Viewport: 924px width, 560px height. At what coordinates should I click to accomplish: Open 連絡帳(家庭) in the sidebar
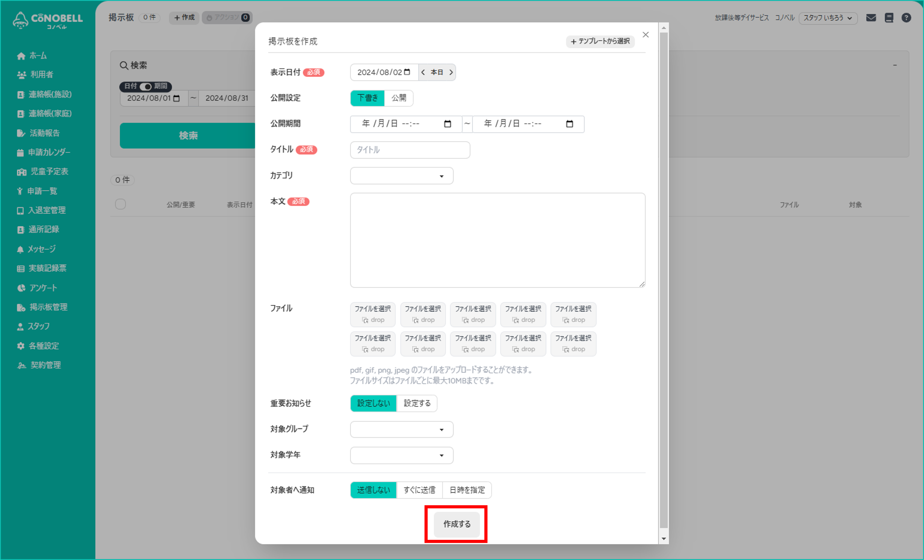point(44,114)
